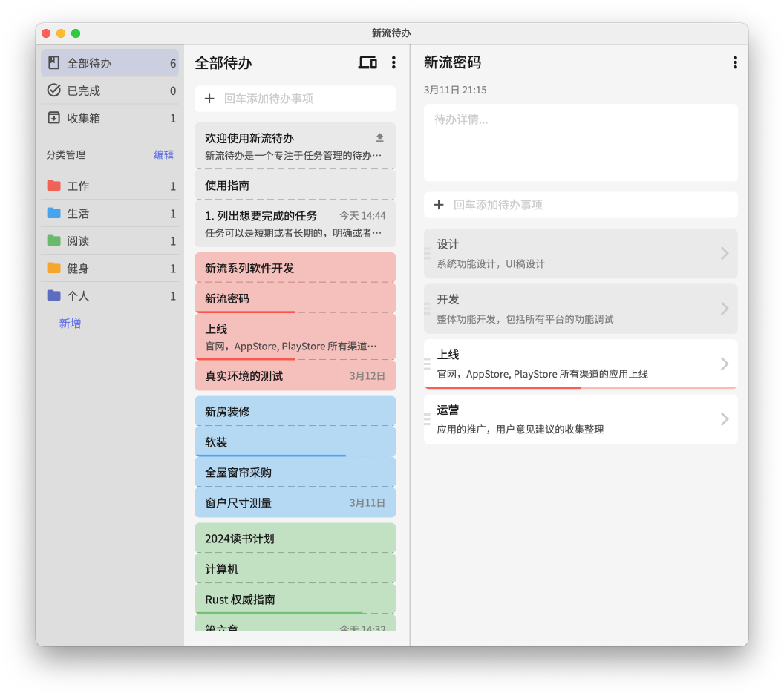
Task: Open the 使用指南 todo item
Action: [295, 186]
